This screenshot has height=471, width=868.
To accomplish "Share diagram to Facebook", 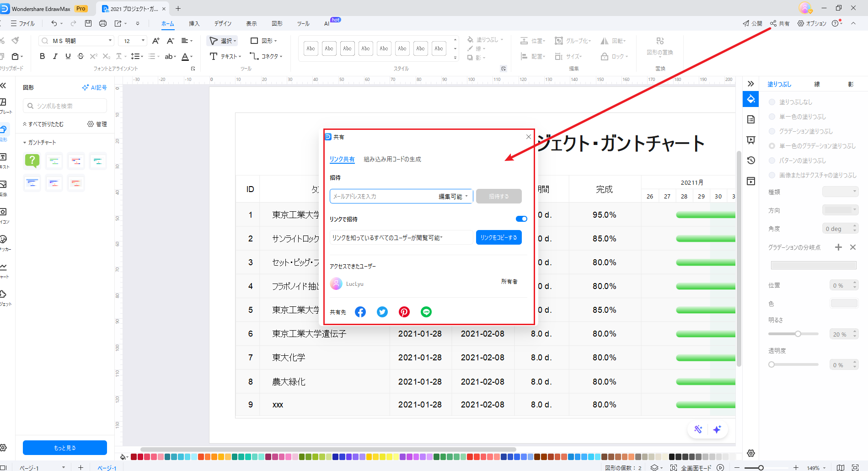I will 360,312.
